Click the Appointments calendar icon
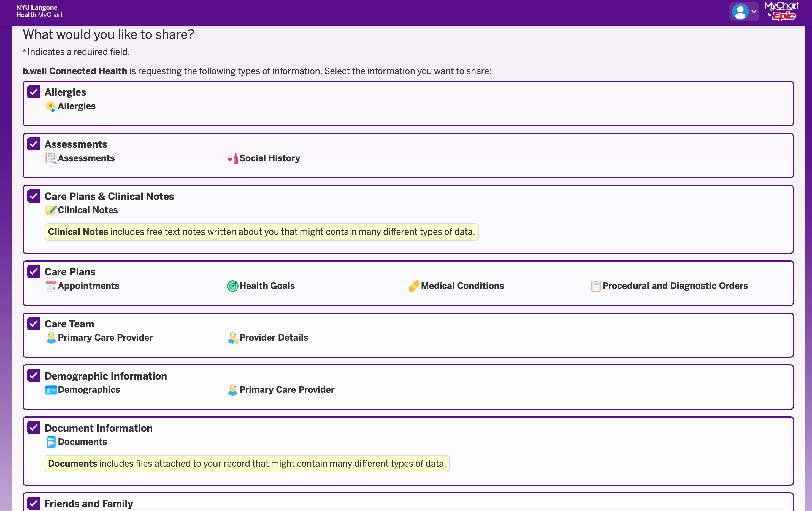Image resolution: width=812 pixels, height=511 pixels. pyautogui.click(x=51, y=286)
